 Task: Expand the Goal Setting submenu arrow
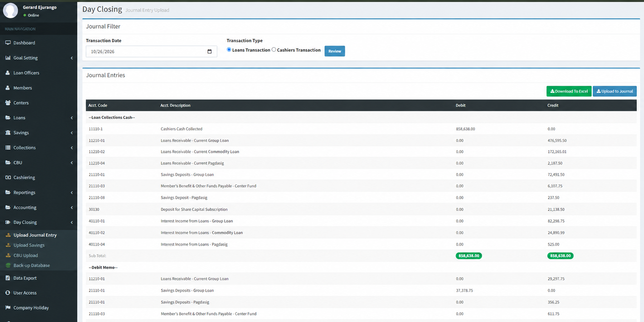72,58
